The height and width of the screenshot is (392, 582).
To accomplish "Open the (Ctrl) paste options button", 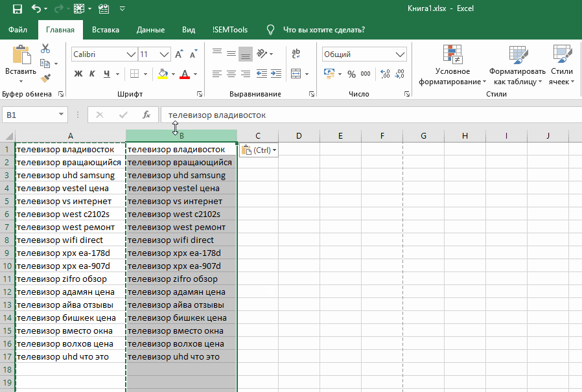I will tap(259, 150).
